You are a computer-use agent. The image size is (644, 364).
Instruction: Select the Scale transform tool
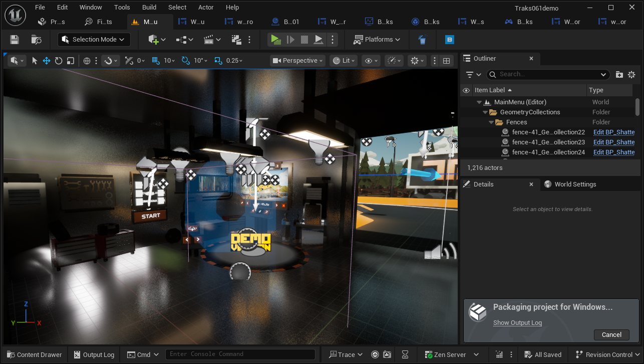(71, 61)
